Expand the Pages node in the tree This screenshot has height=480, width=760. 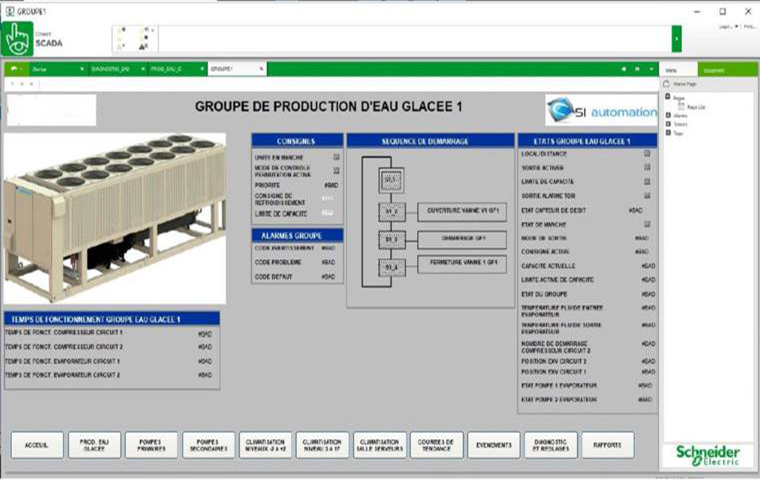coord(668,98)
